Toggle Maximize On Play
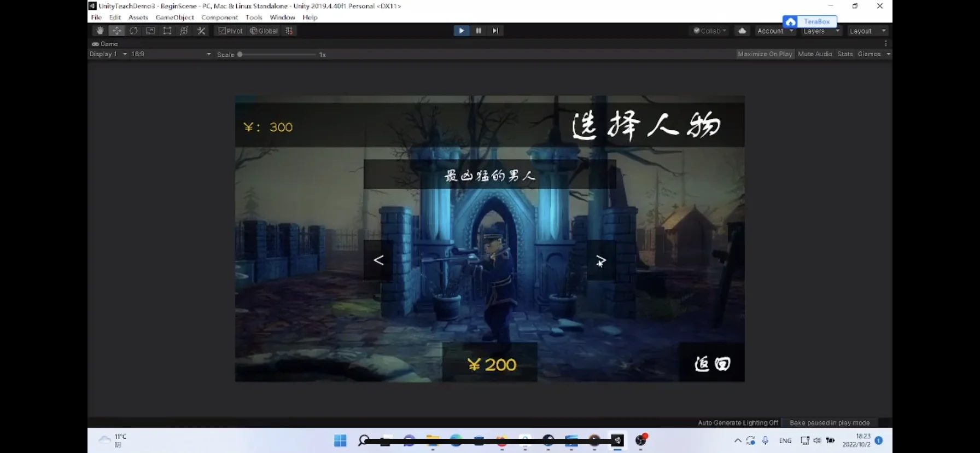The width and height of the screenshot is (980, 453). click(764, 54)
